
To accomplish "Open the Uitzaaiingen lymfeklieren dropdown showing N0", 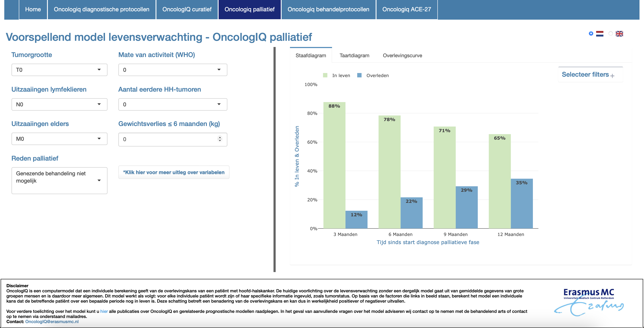I will [x=59, y=104].
